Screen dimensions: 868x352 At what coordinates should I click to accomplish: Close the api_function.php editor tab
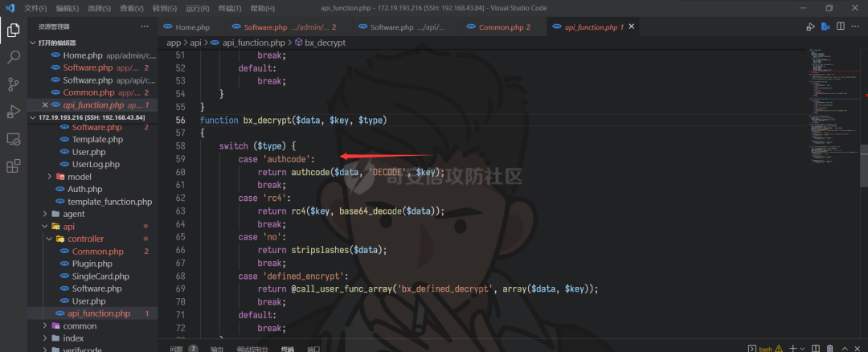point(632,27)
